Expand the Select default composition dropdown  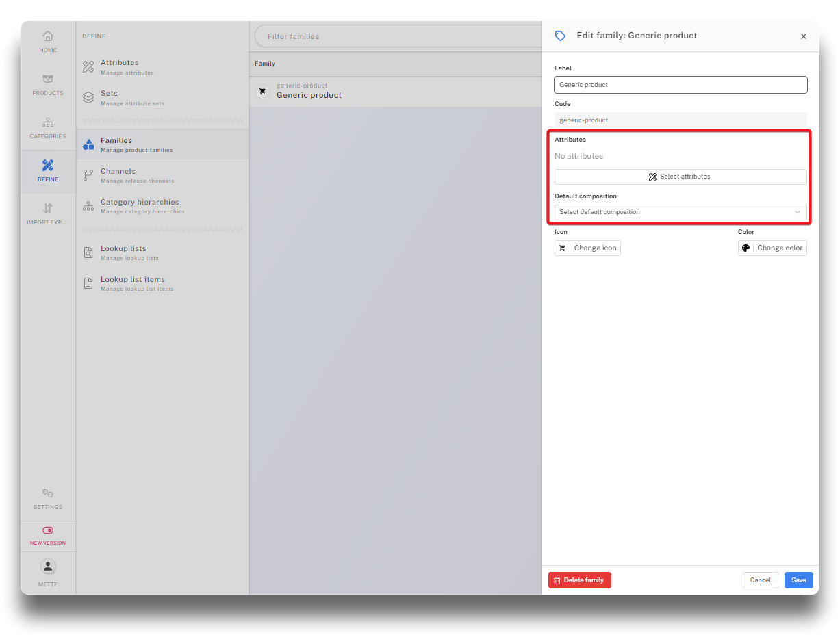pyautogui.click(x=680, y=212)
